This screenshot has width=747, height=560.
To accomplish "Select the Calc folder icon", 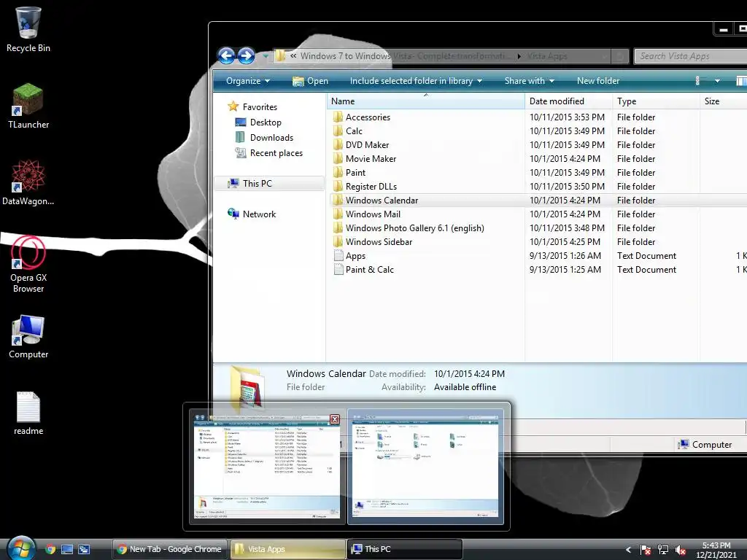I will (x=338, y=131).
